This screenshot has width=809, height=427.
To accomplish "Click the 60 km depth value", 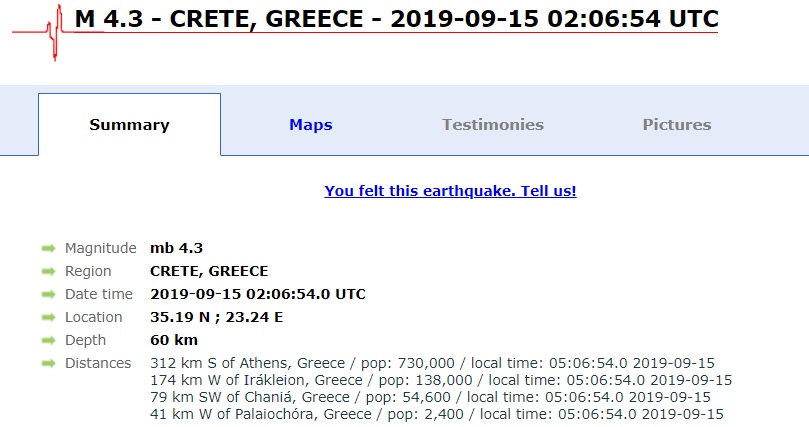I will (x=174, y=340).
